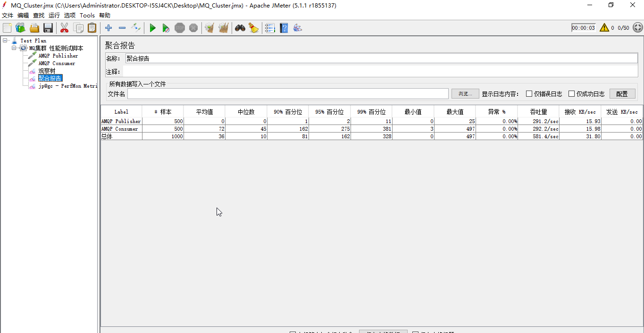The height and width of the screenshot is (333, 644).
Task: Click the 最大值 column header
Action: [455, 112]
